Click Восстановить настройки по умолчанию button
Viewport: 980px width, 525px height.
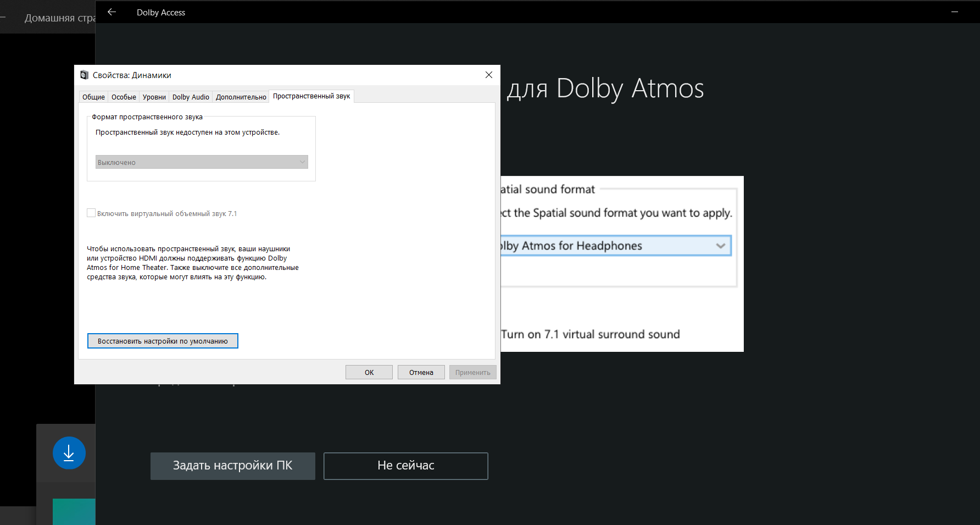tap(163, 341)
